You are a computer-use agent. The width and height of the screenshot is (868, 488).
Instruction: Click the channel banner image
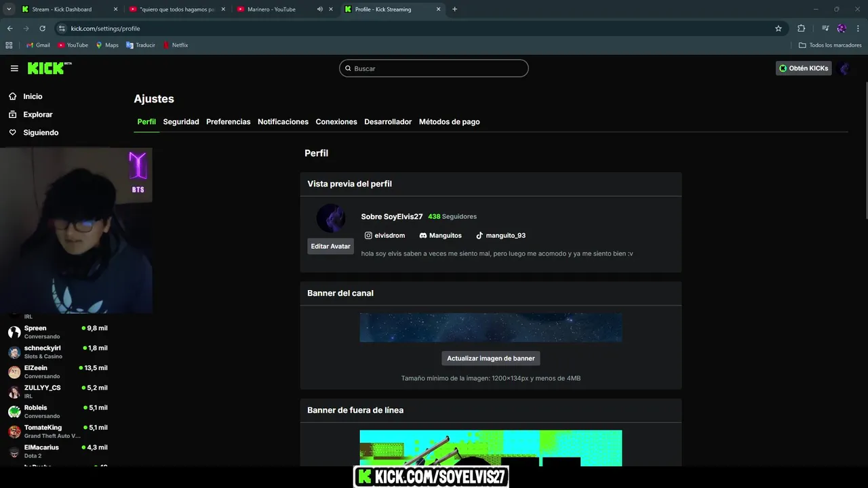491,327
